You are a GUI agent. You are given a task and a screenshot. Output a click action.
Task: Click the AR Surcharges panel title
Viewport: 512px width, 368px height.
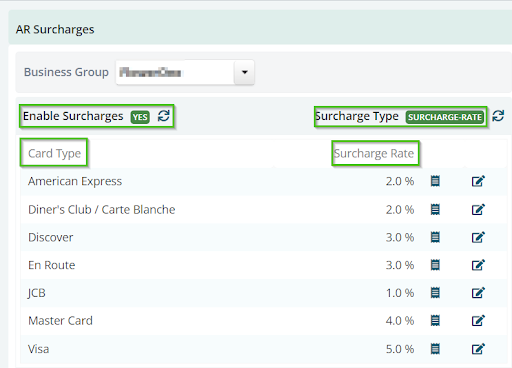pos(55,29)
